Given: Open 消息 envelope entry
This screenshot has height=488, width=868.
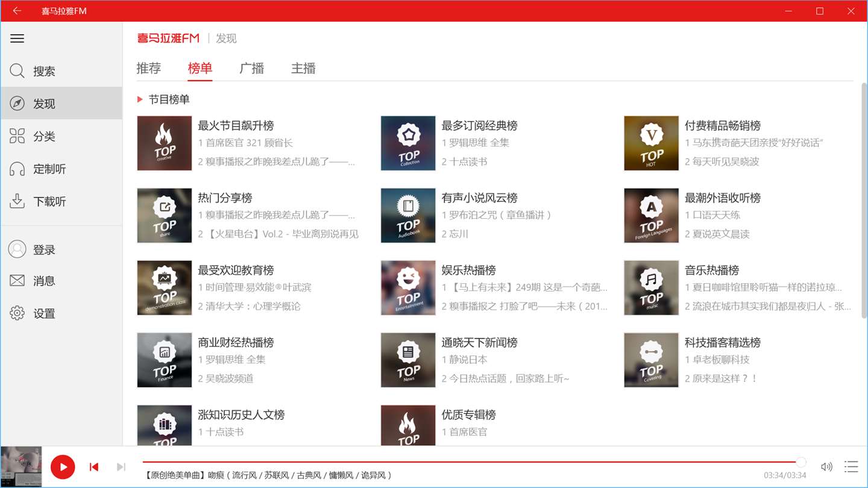Looking at the screenshot, I should 61,281.
